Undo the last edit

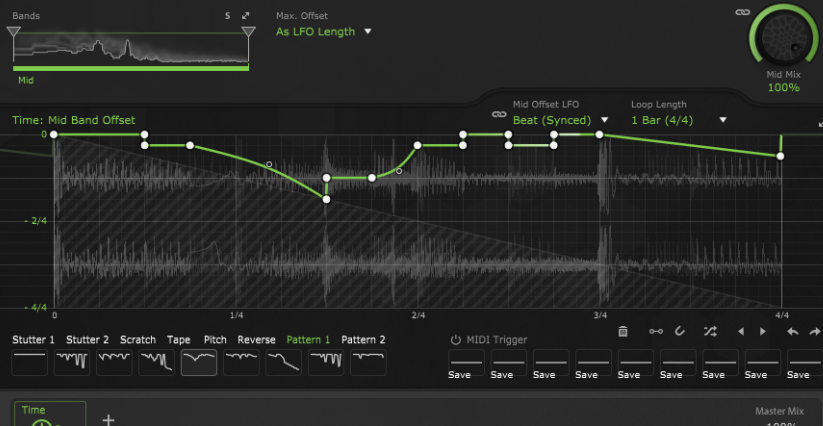[793, 332]
